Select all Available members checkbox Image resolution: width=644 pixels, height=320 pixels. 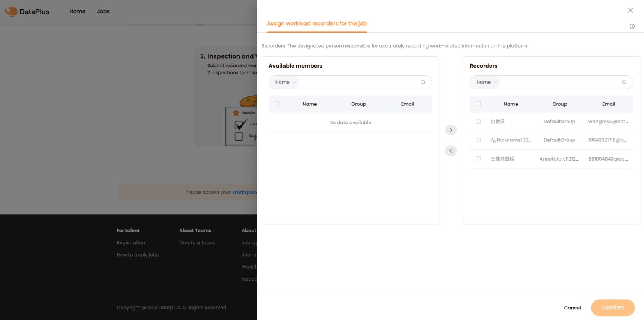click(277, 104)
